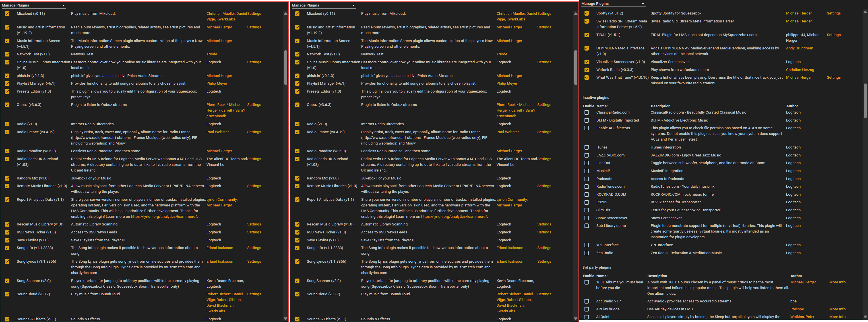Click the Andy Grundman author link
This screenshot has height=322, width=868.
[x=799, y=48]
